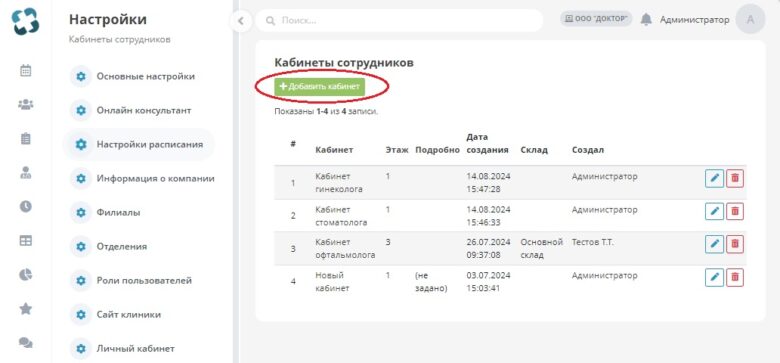This screenshot has width=780, height=363.
Task: Click the Кабинет column header
Action: pyautogui.click(x=334, y=150)
